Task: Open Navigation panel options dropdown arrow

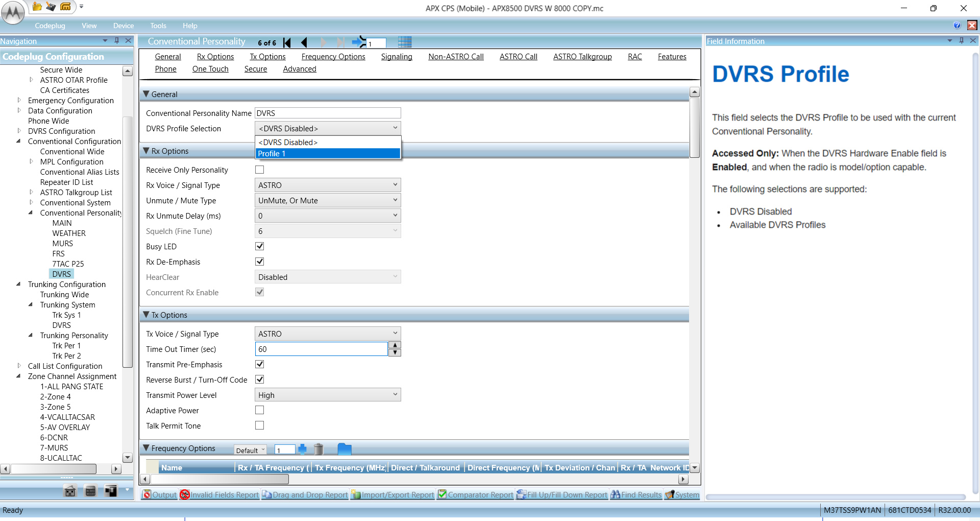Action: (x=105, y=40)
